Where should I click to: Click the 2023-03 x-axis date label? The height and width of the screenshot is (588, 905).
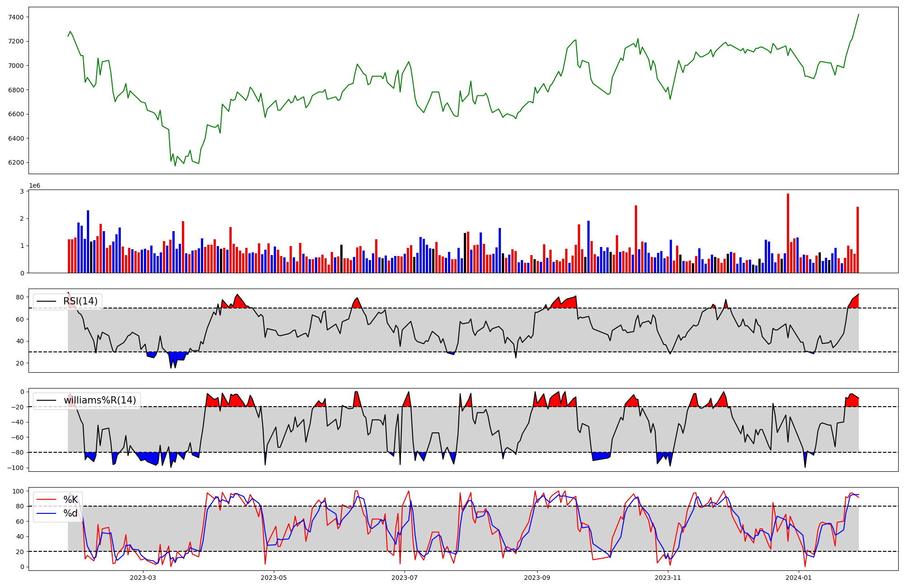(x=143, y=578)
